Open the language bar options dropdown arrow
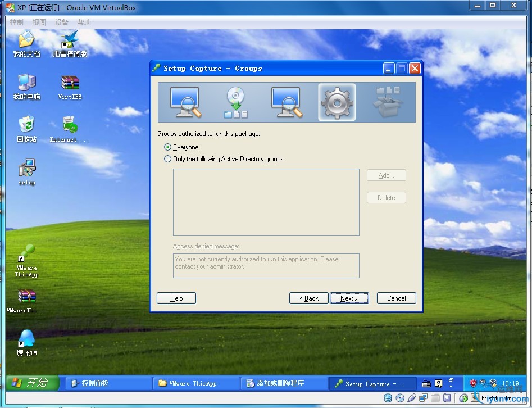 click(x=451, y=386)
